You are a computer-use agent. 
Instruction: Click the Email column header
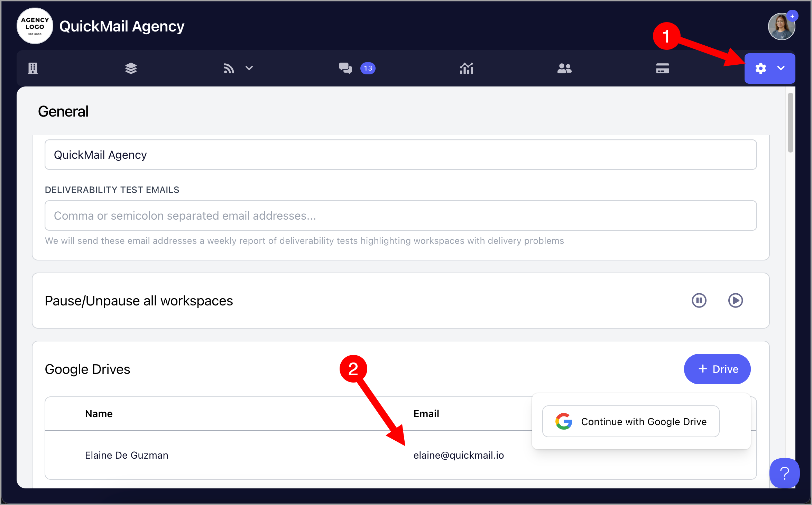click(426, 414)
